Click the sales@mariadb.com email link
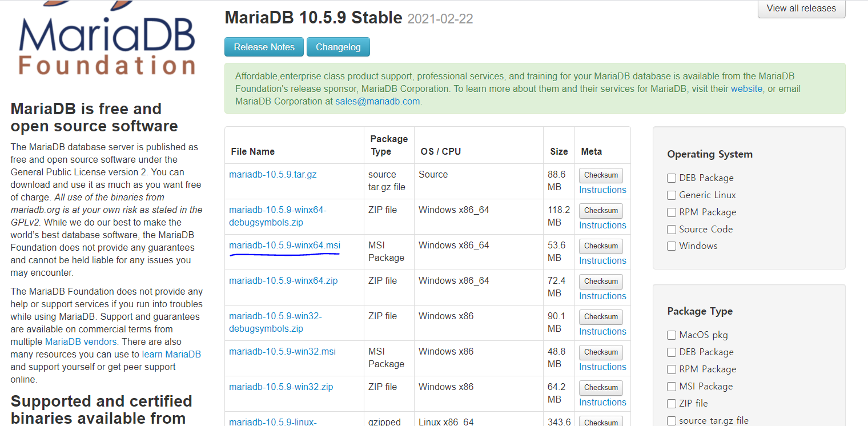868x426 pixels. pyautogui.click(x=377, y=102)
